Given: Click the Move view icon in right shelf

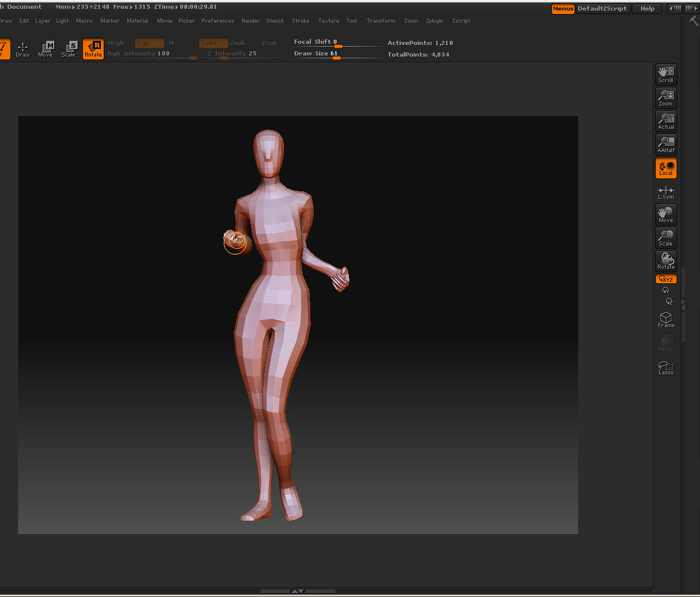Looking at the screenshot, I should pyautogui.click(x=666, y=215).
